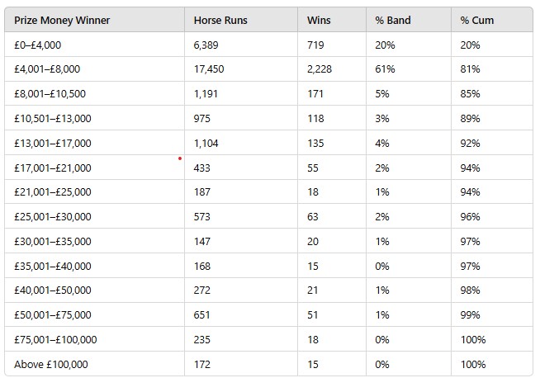Select the £75,001–£100,000 row label

[55, 340]
